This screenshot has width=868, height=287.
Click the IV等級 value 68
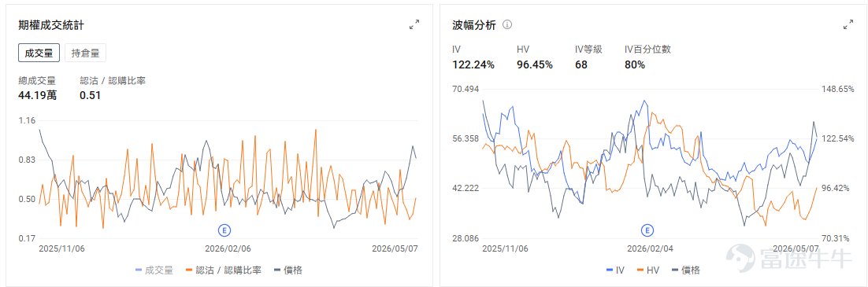[x=581, y=64]
